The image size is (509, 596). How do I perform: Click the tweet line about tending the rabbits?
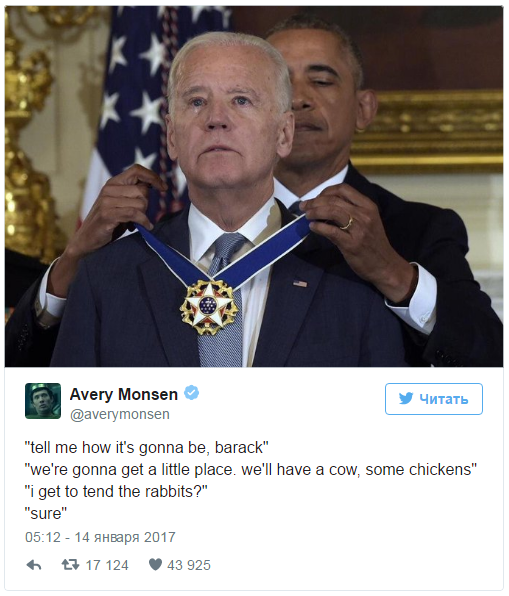[116, 491]
